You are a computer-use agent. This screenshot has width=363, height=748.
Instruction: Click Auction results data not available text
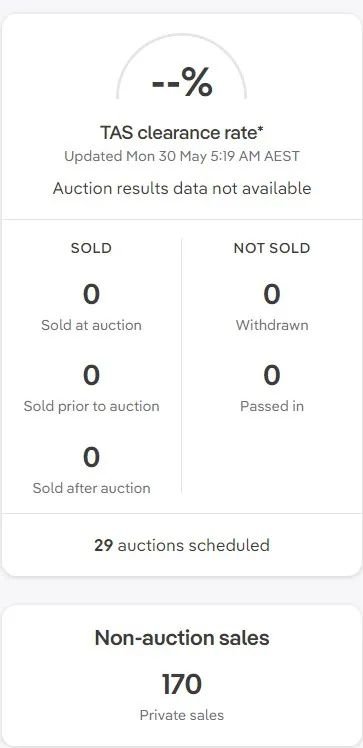point(182,188)
